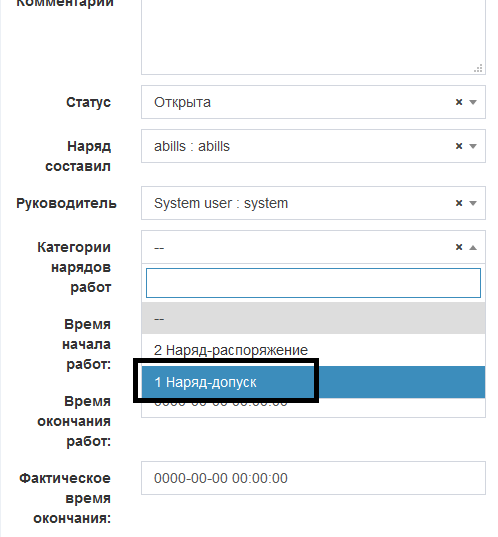This screenshot has height=537, width=498.
Task: Click the Фактическое время окончания date field
Action: coord(313,478)
